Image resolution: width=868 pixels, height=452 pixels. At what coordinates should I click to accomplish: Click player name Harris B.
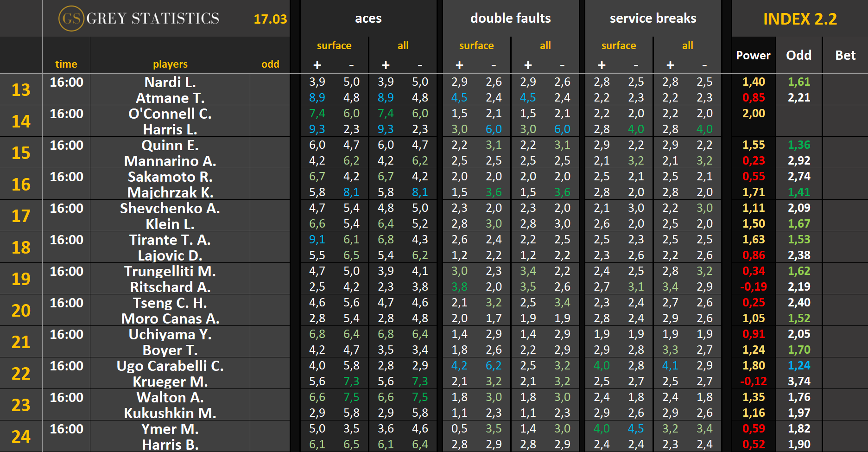170,445
